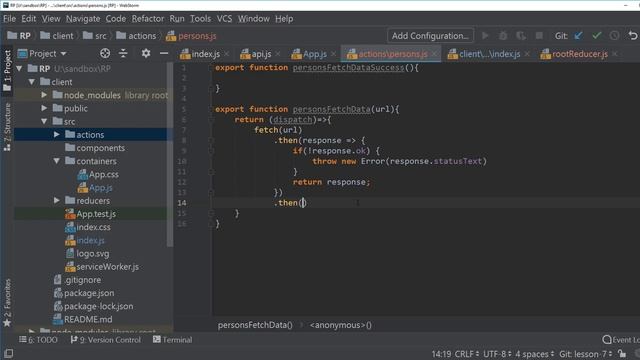Click the caret position 14:19 indicator
640x360 pixels.
[x=441, y=354]
